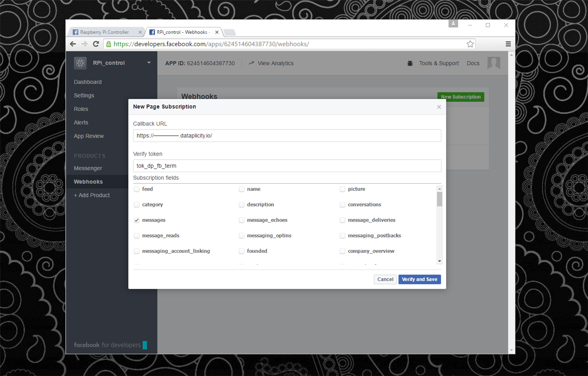Check the founded field

click(x=242, y=251)
